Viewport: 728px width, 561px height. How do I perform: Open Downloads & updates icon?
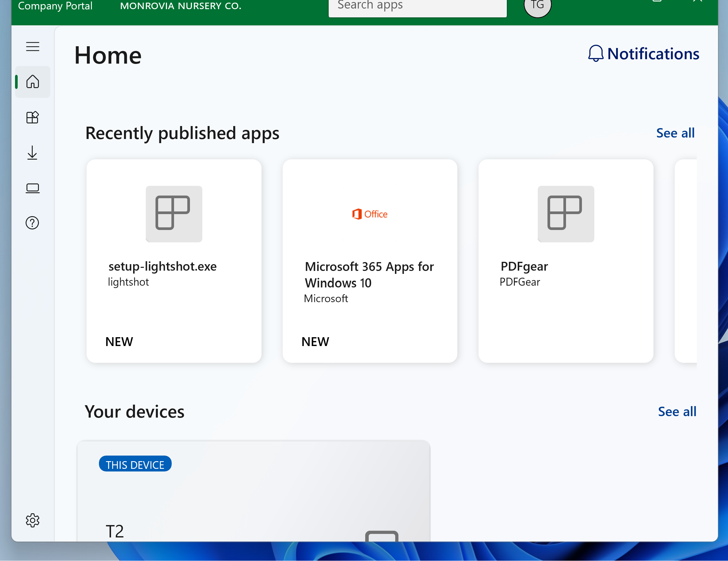32,153
